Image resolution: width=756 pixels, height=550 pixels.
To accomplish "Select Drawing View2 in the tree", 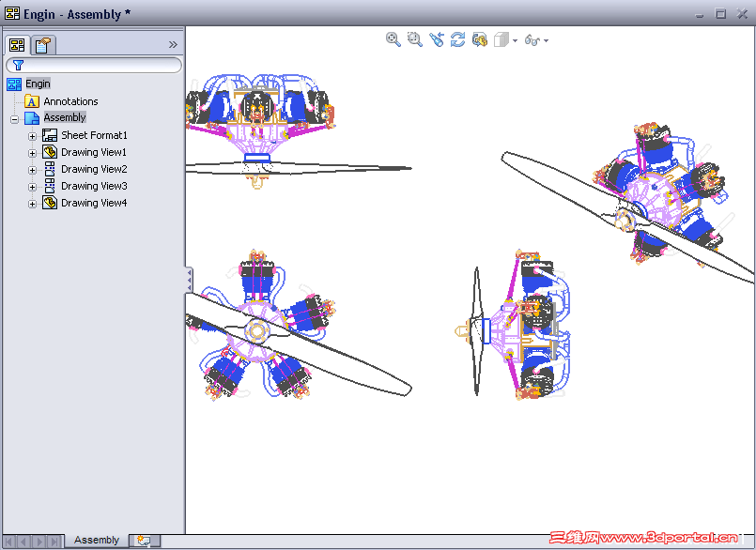I will (94, 169).
